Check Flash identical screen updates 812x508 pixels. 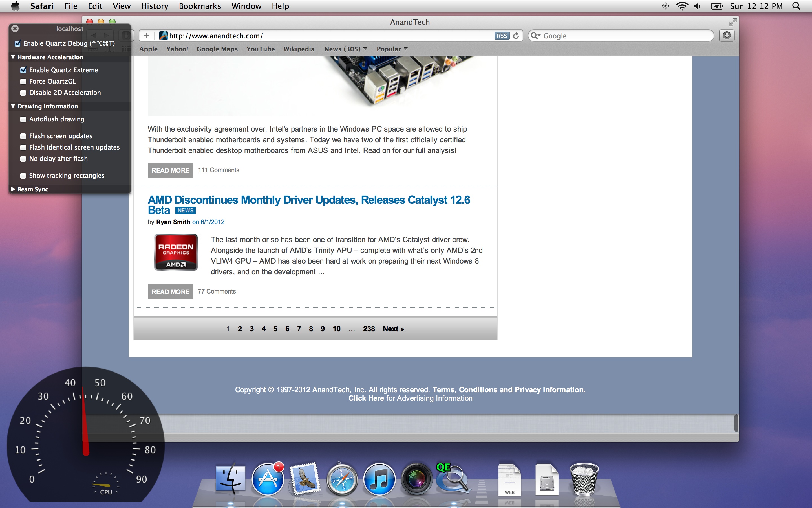(23, 148)
